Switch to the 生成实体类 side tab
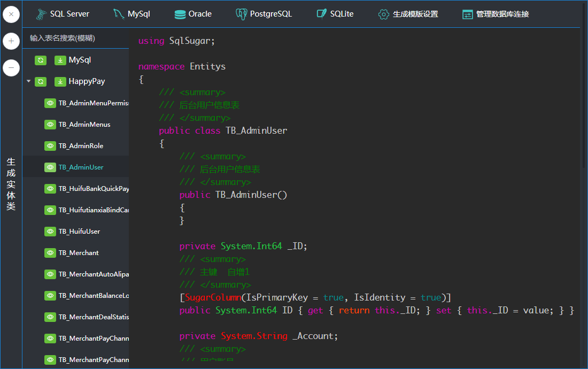 11,184
